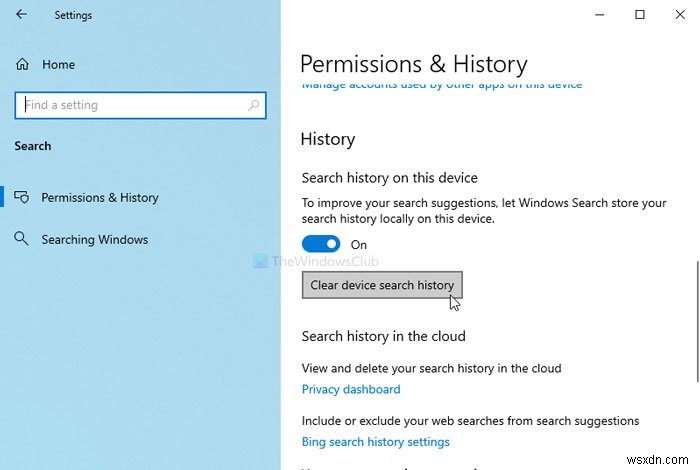
Task: Open the Home page via house icon
Action: (x=22, y=65)
